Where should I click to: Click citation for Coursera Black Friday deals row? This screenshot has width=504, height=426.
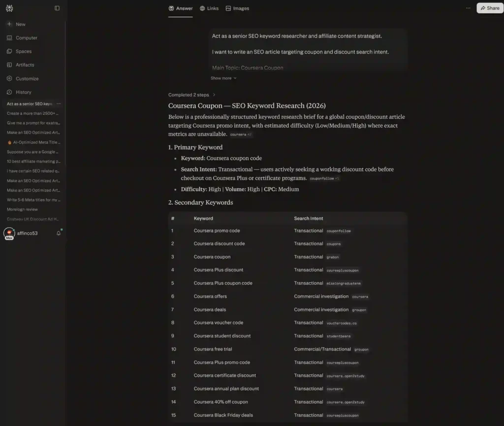[x=343, y=415]
